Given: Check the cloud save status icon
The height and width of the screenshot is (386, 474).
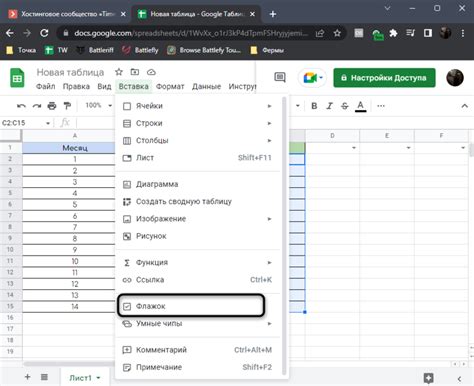Looking at the screenshot, I should point(151,72).
